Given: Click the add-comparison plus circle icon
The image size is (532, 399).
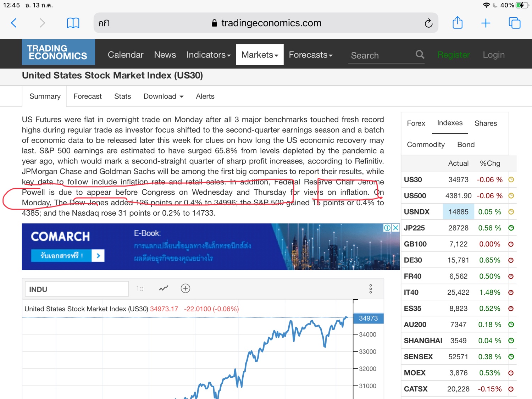Looking at the screenshot, I should [185, 288].
